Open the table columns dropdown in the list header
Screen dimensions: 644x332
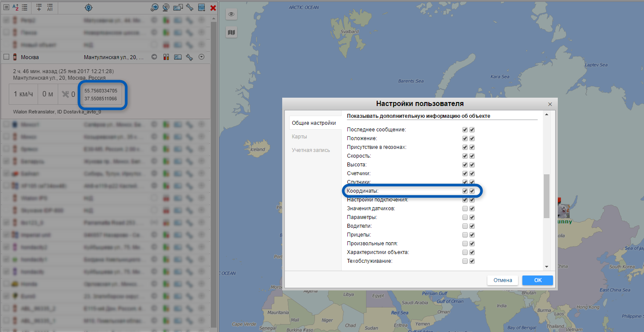point(201,7)
